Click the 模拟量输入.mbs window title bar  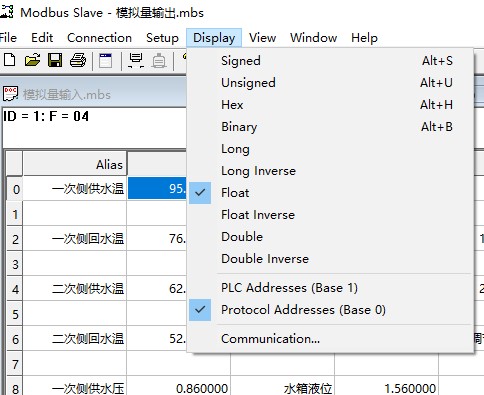point(95,94)
